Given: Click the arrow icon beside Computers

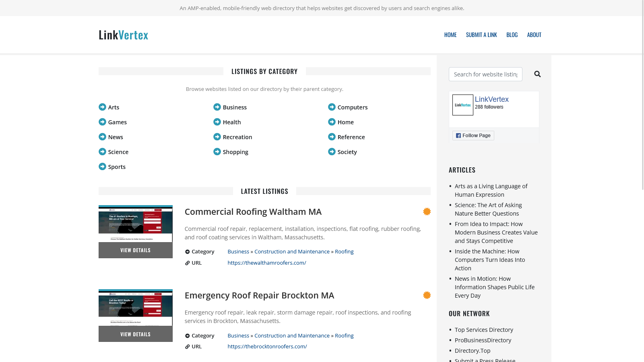Looking at the screenshot, I should (332, 107).
